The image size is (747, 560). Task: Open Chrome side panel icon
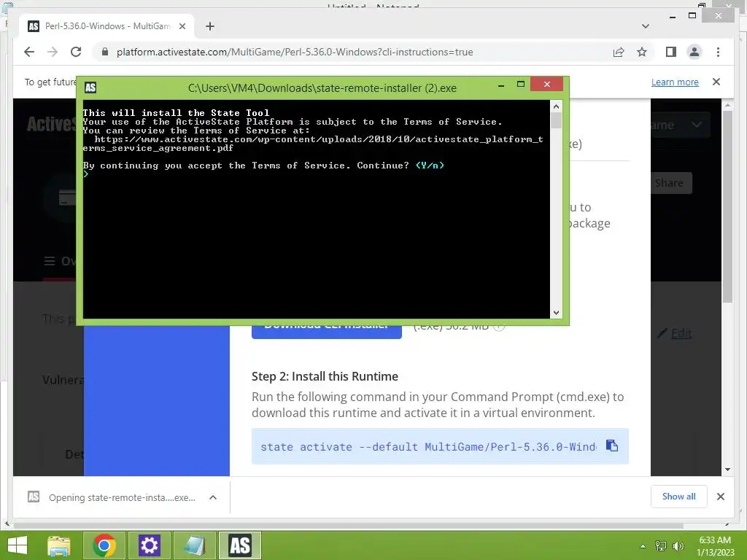(671, 52)
